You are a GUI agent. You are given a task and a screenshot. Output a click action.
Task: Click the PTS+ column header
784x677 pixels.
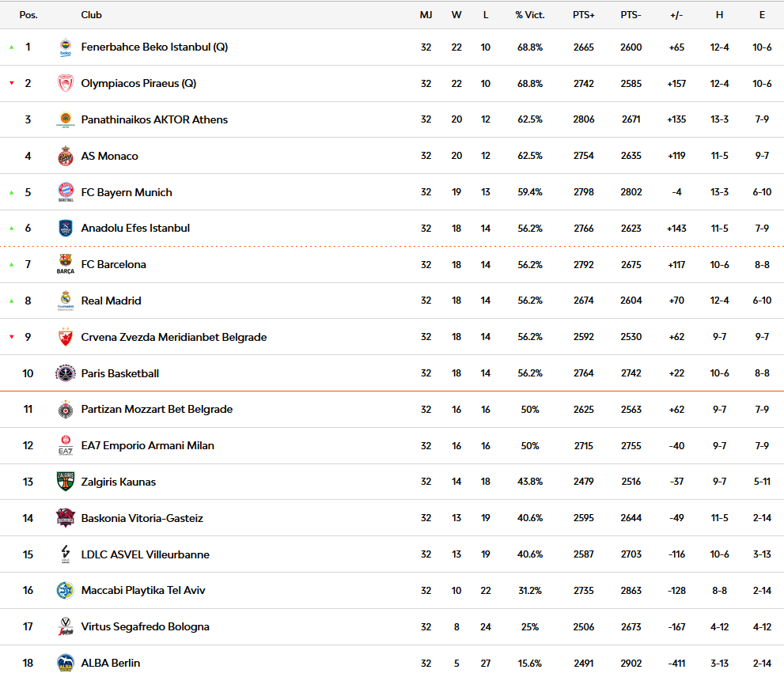pyautogui.click(x=584, y=15)
